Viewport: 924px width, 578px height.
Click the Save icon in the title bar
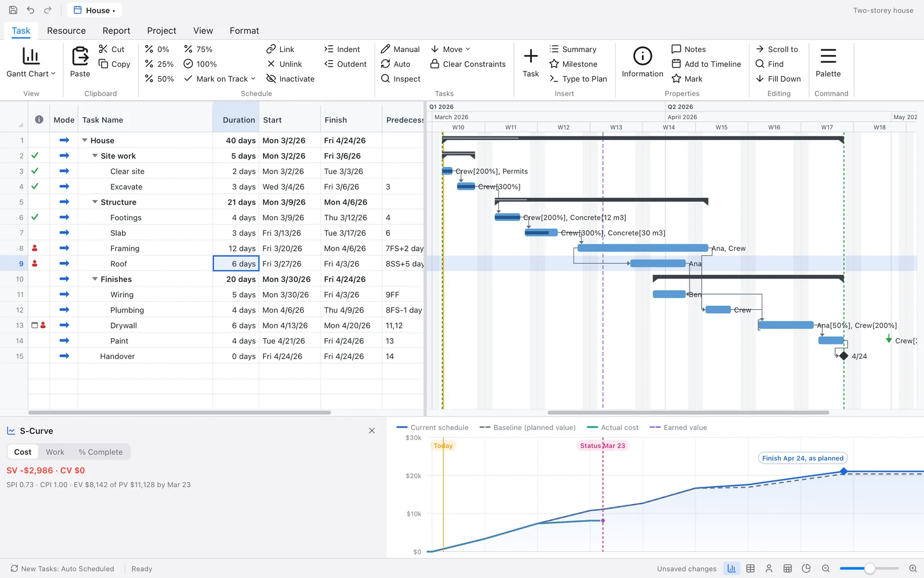13,10
